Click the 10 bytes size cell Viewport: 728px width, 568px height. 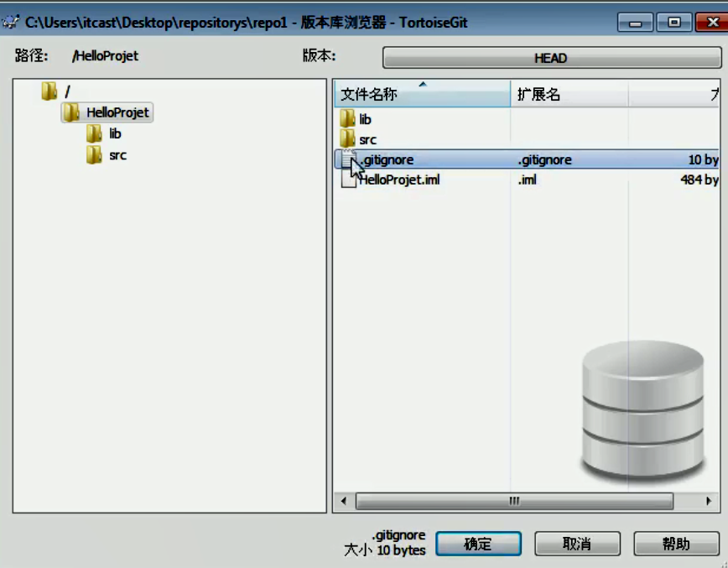point(703,159)
